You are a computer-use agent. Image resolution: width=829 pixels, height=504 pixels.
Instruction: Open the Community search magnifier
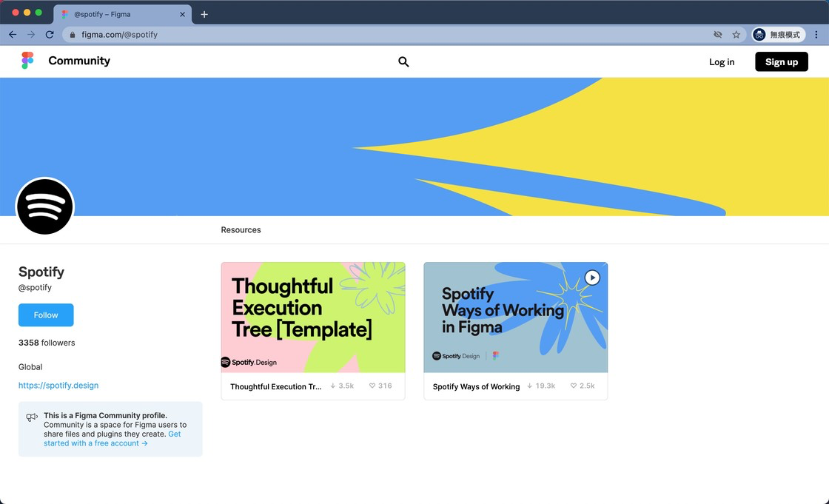coord(403,62)
